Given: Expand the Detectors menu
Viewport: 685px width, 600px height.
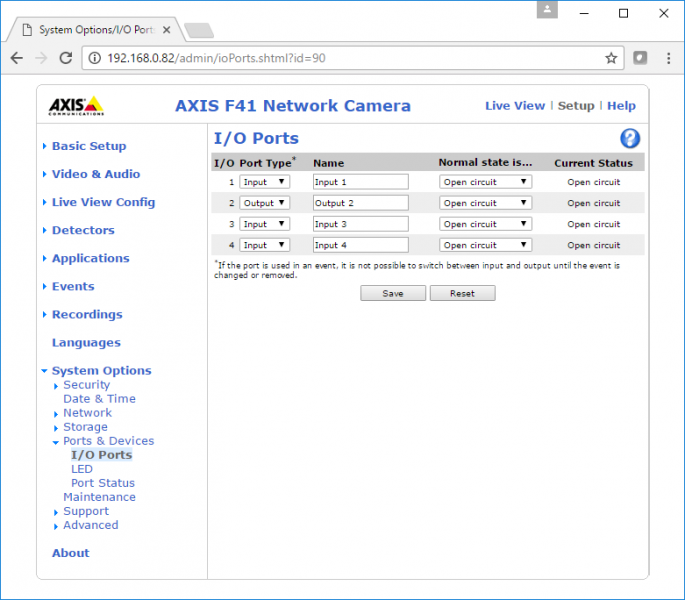Looking at the screenshot, I should [x=83, y=230].
